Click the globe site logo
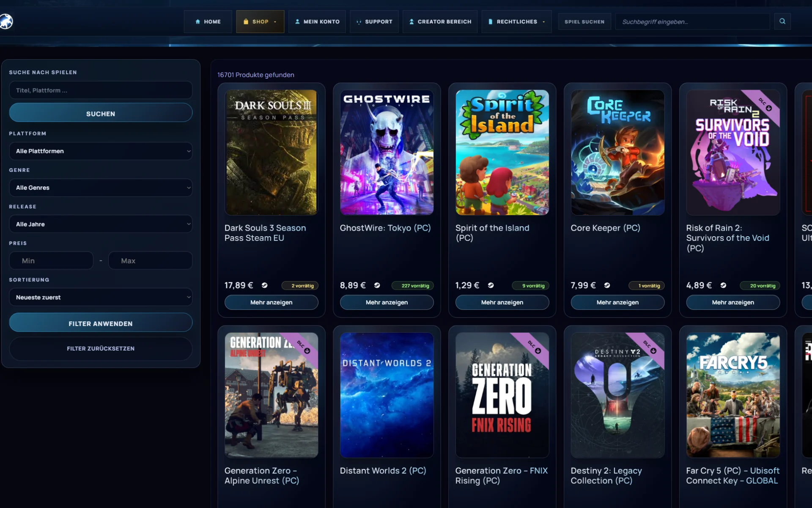812x508 pixels. click(6, 21)
